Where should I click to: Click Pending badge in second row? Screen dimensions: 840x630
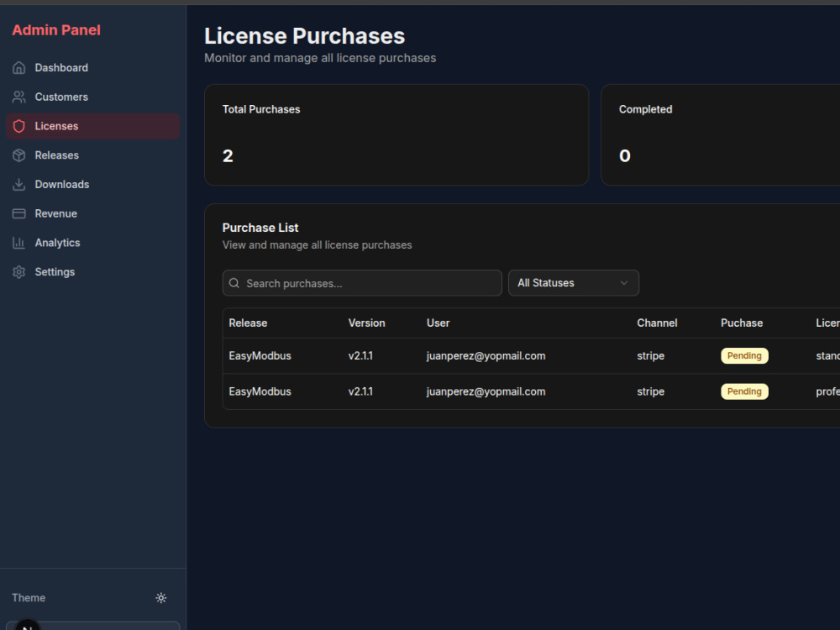tap(744, 391)
